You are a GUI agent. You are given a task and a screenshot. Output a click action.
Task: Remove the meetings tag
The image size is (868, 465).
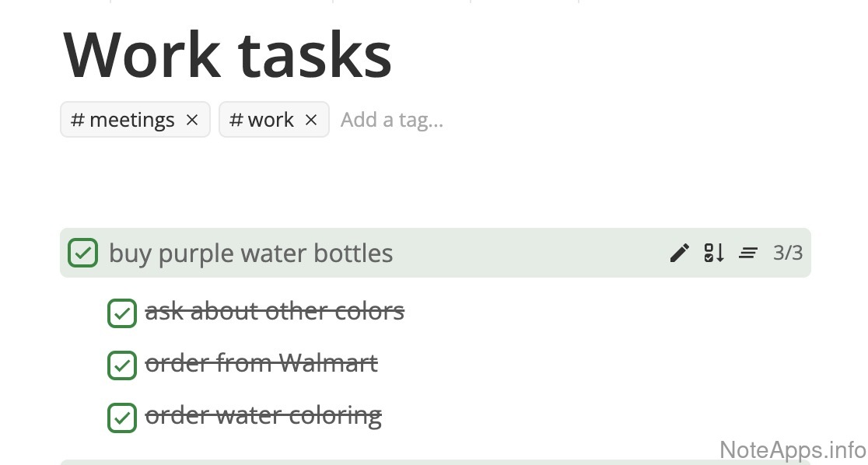point(192,120)
